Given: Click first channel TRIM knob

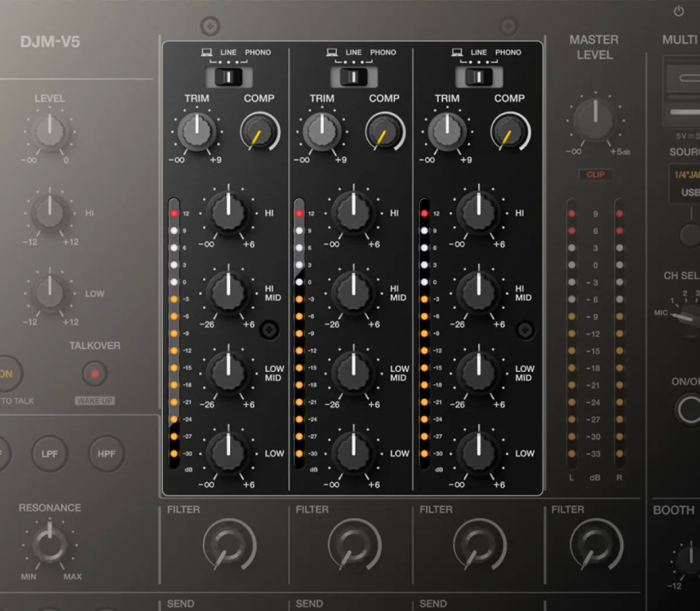Looking at the screenshot, I should click(197, 132).
